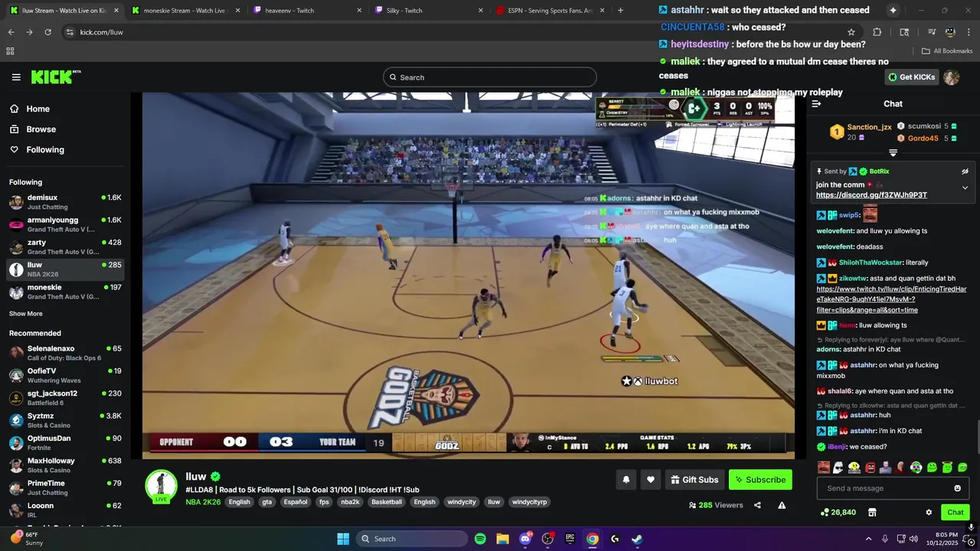Click the KICK logo

(x=55, y=77)
